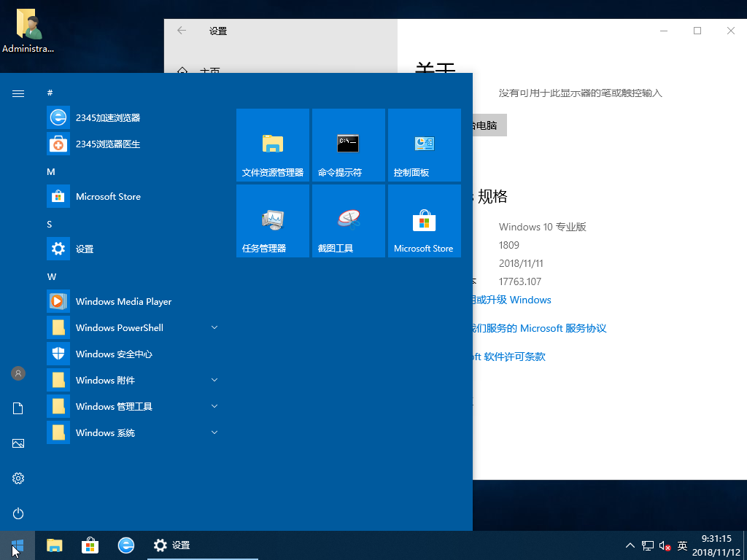Image resolution: width=747 pixels, height=560 pixels.
Task: Launch the 2345 browser from the taskbar
Action: coord(125,545)
